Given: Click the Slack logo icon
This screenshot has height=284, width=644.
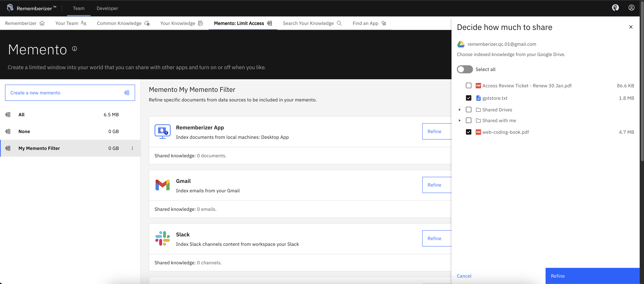Looking at the screenshot, I should click(x=162, y=238).
